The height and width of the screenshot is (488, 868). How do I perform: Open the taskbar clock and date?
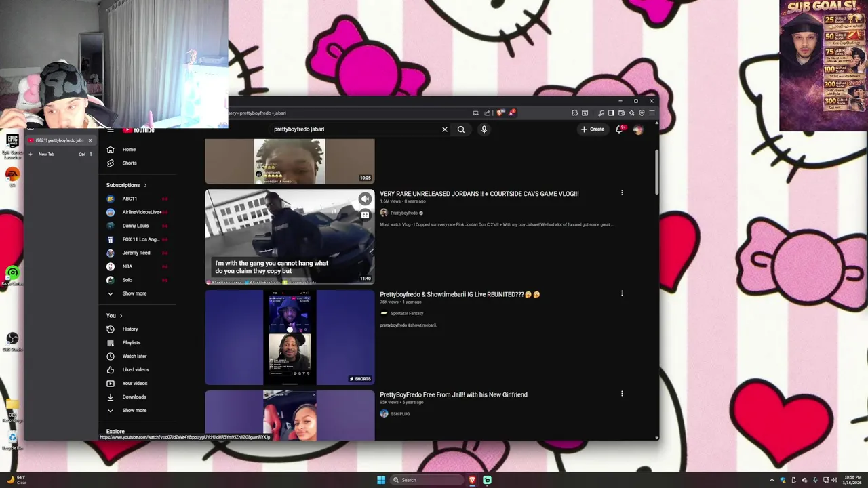pos(852,480)
